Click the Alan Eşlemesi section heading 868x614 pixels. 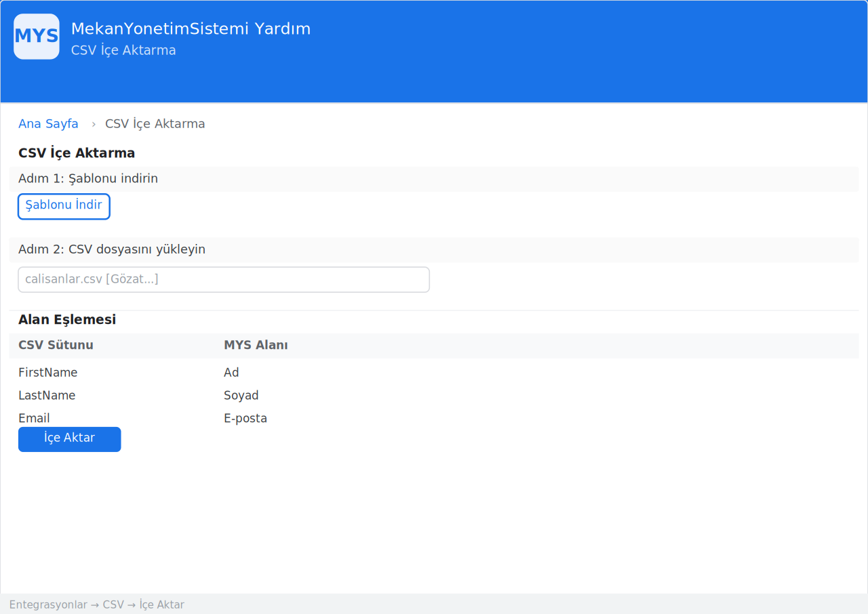click(x=67, y=320)
